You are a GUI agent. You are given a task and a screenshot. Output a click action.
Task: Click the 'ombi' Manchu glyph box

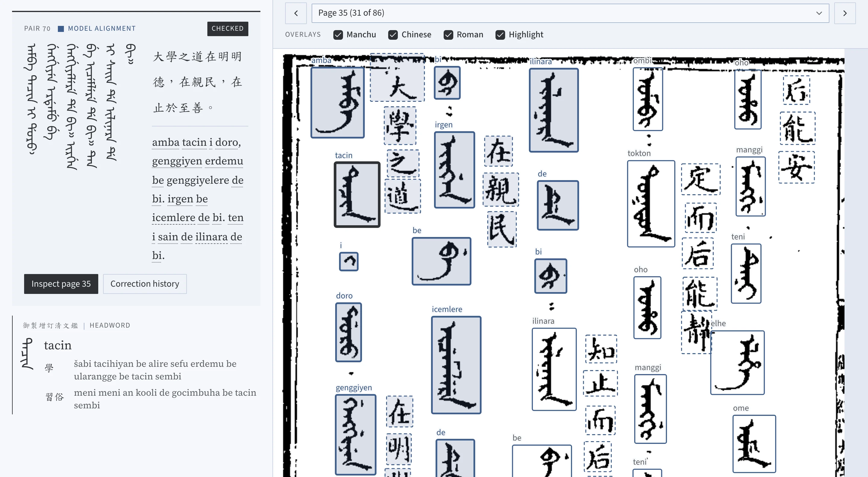tap(648, 99)
